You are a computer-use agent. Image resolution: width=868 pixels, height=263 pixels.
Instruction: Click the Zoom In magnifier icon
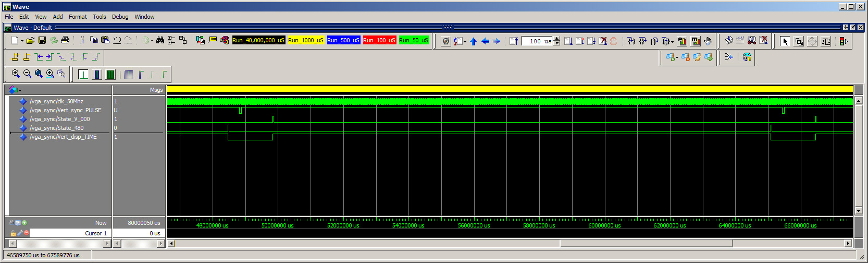pos(16,74)
